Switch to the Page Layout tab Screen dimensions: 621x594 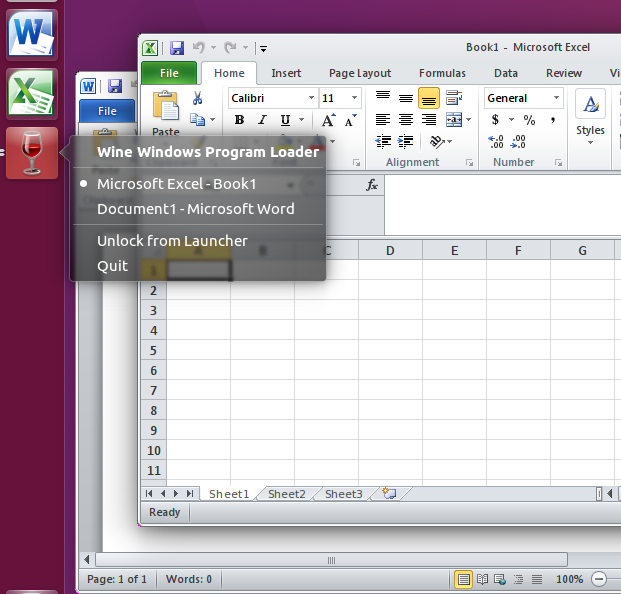(x=360, y=73)
